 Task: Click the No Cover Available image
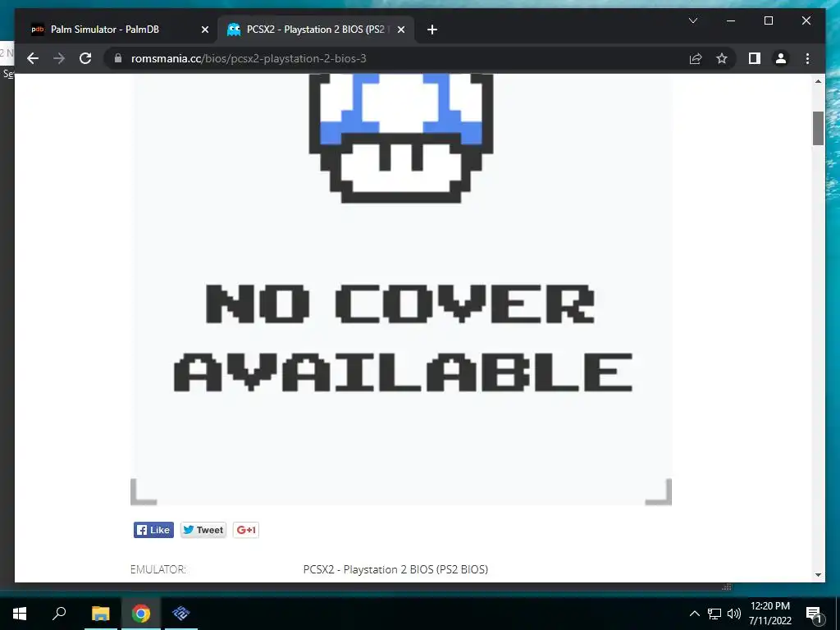point(400,290)
